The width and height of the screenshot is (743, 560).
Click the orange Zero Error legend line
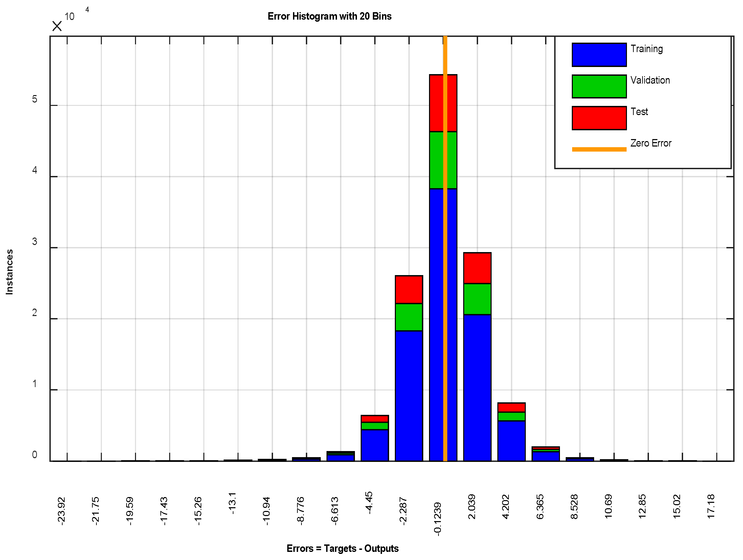click(599, 149)
